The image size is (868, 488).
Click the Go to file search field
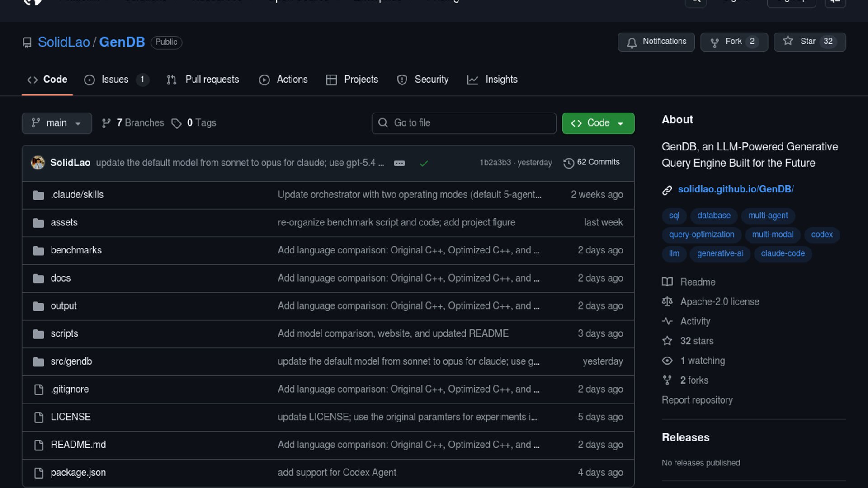464,123
